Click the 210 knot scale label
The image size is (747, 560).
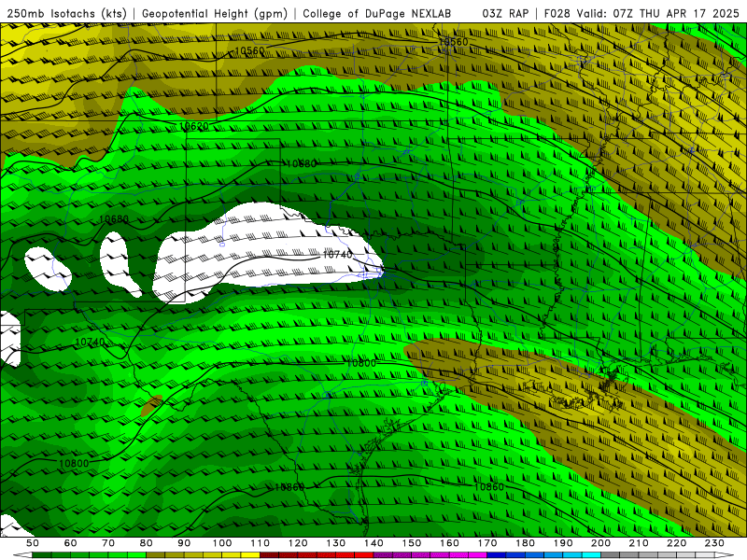coord(639,543)
